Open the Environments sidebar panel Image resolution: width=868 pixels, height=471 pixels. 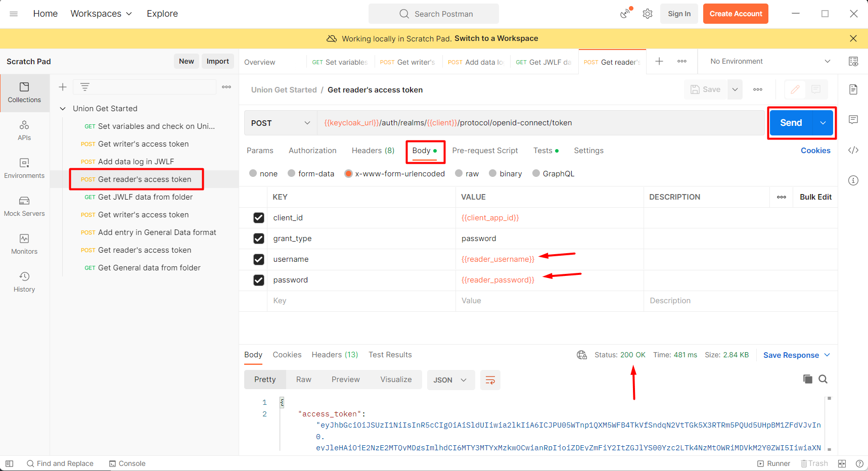(x=24, y=168)
